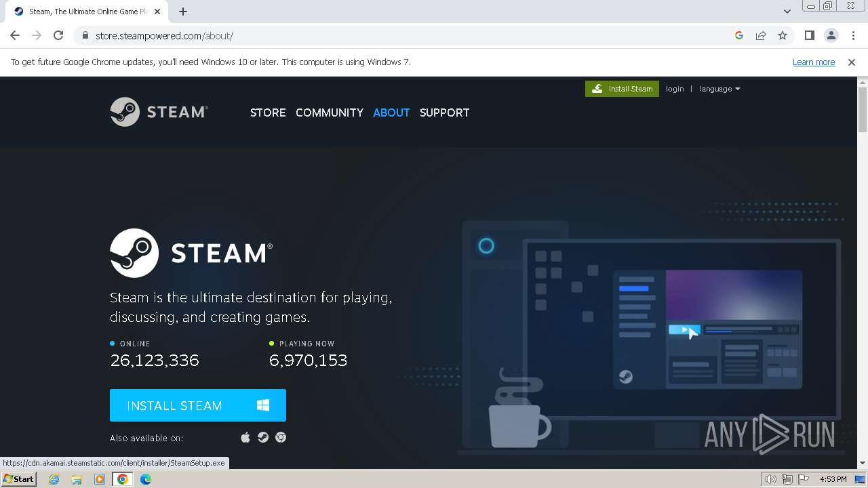
Task: Open the SUPPORT menu item
Action: click(444, 113)
